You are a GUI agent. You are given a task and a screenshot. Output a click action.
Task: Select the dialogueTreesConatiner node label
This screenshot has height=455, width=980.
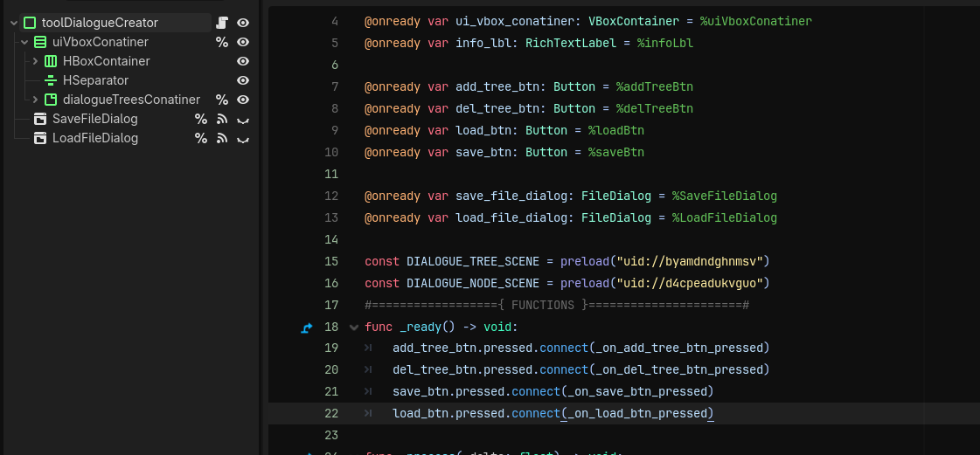click(x=131, y=100)
